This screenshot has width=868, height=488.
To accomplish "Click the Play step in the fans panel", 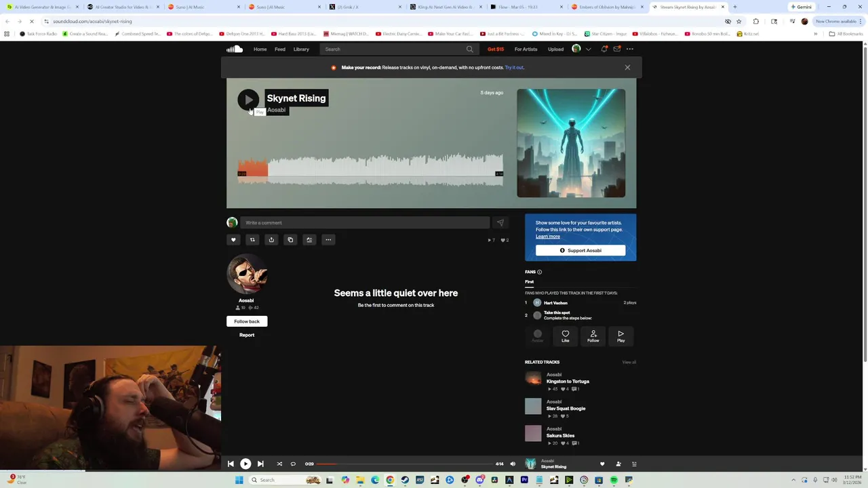I will 620,336.
